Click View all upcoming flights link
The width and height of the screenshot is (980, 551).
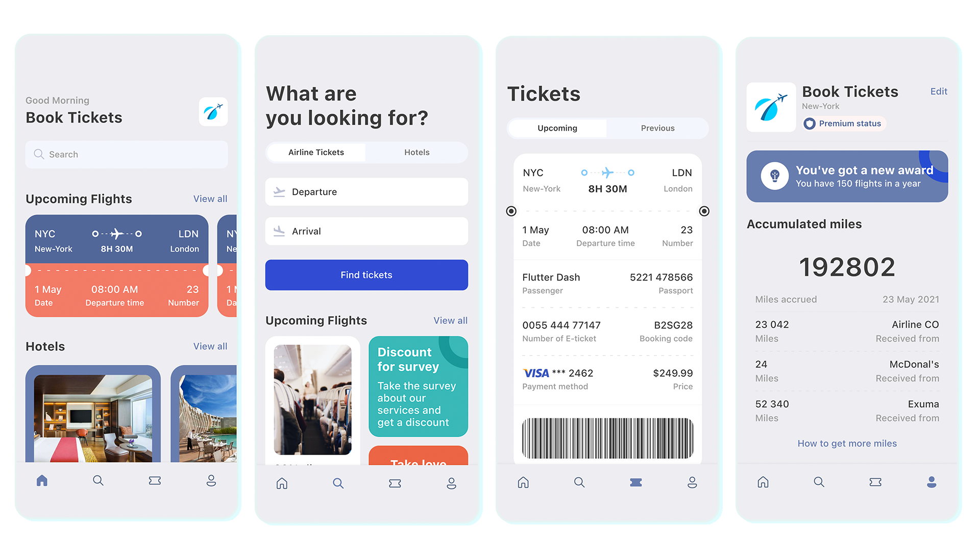coord(209,198)
